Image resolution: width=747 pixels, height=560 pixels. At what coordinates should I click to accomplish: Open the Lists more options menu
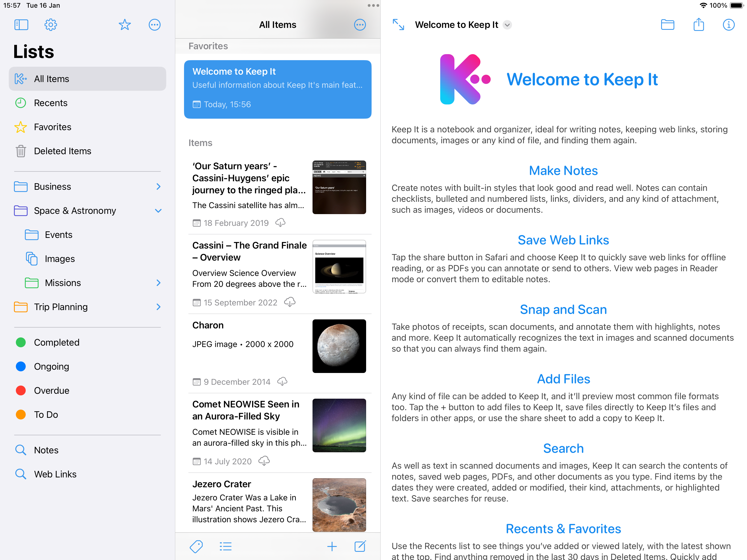(155, 25)
